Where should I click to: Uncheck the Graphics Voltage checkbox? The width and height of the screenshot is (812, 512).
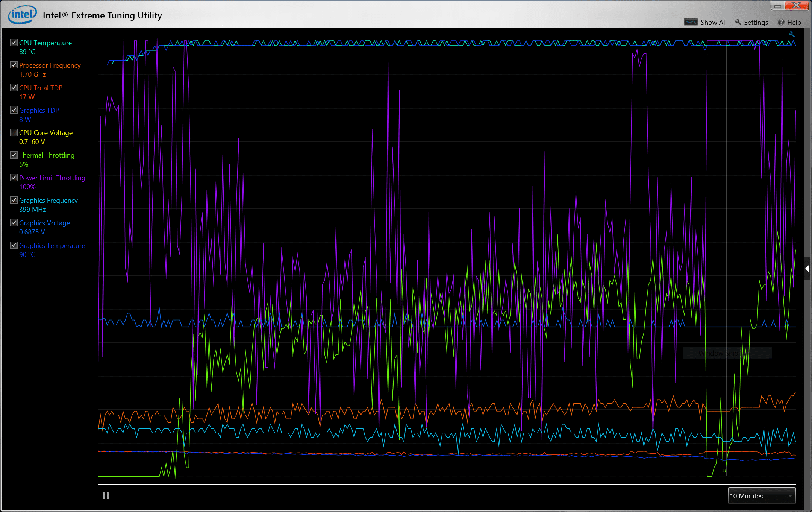coord(14,223)
